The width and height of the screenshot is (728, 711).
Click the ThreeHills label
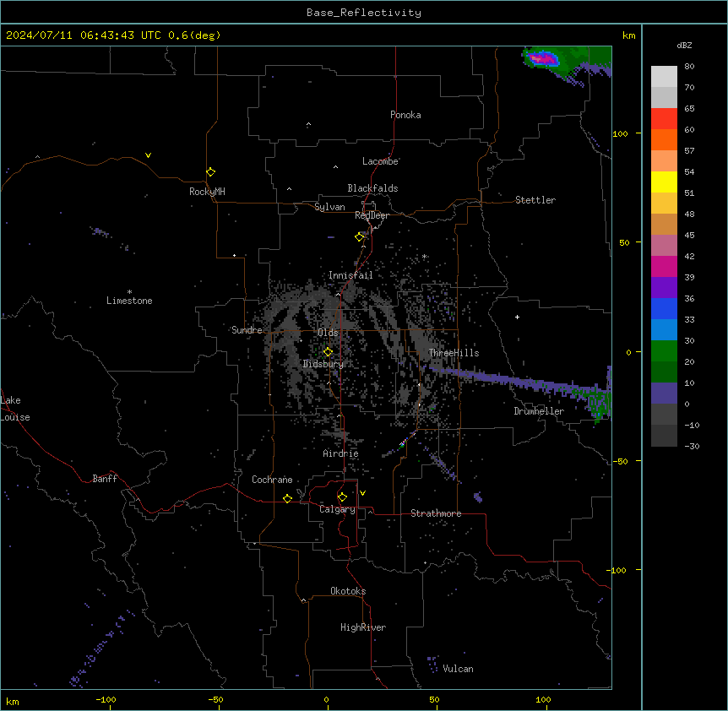coord(454,353)
